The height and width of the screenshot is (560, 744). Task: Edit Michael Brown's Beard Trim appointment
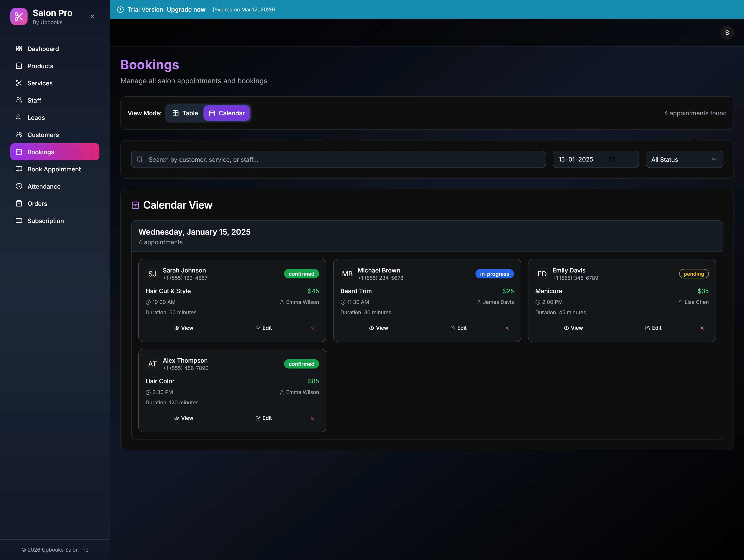click(x=458, y=328)
